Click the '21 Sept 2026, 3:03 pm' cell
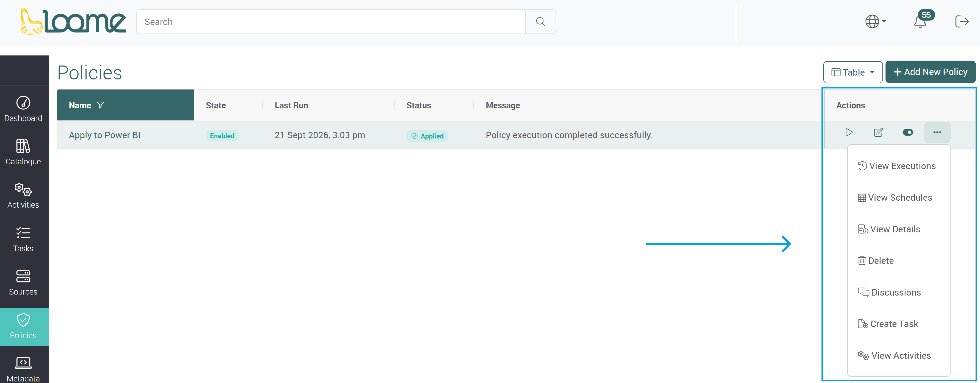Screen dimensions: 980x383 [x=320, y=135]
